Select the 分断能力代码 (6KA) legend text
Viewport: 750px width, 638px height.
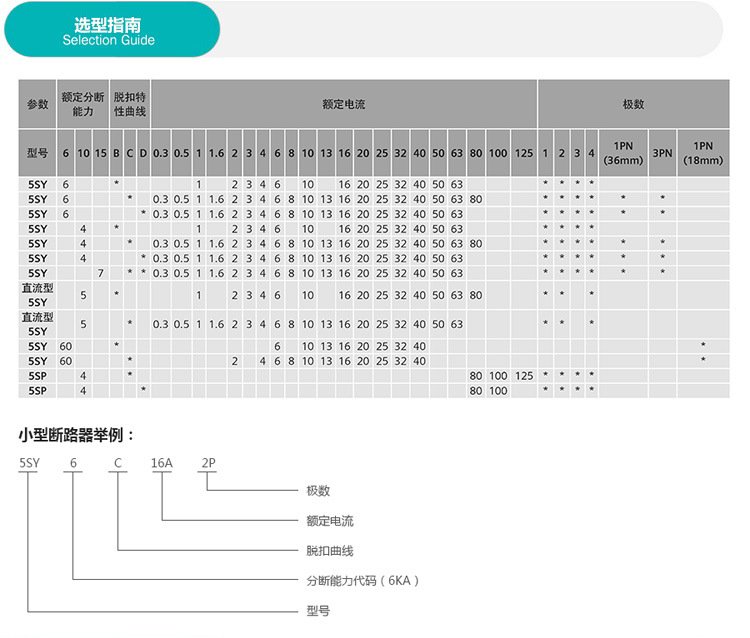(x=363, y=581)
